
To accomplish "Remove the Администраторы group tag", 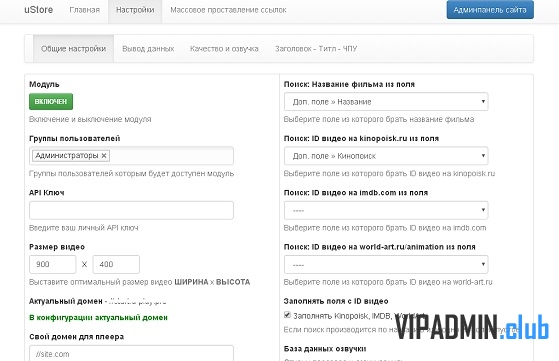I will 104,156.
